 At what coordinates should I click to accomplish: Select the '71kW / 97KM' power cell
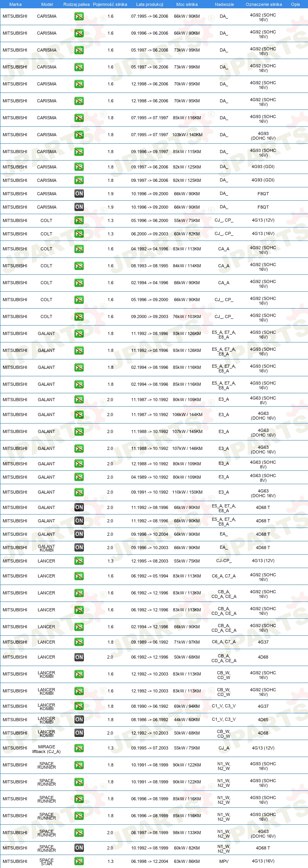click(x=187, y=642)
